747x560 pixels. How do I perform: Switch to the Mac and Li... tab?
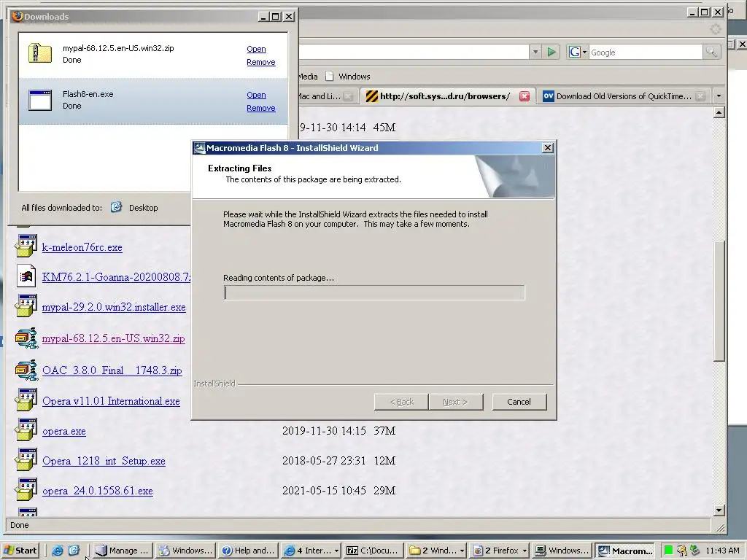pyautogui.click(x=320, y=96)
